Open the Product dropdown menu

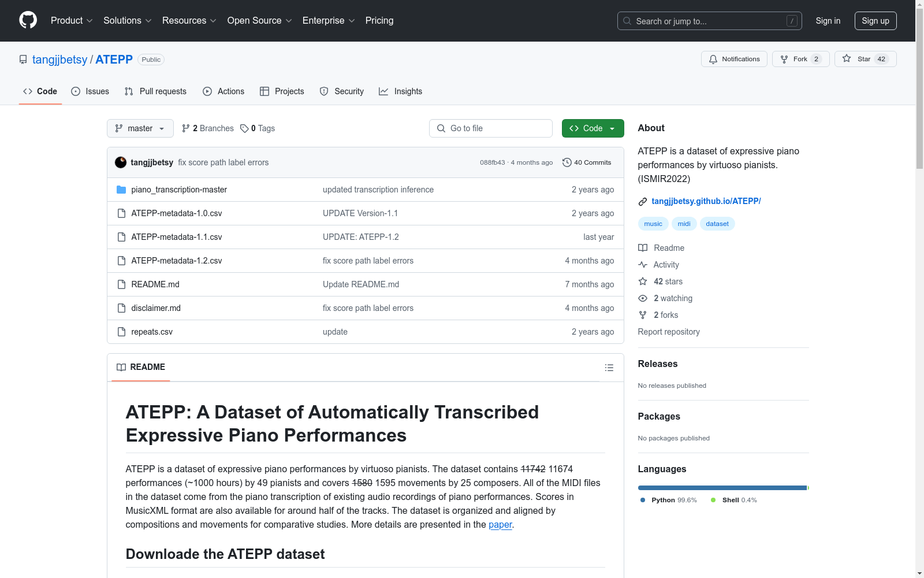pyautogui.click(x=72, y=21)
